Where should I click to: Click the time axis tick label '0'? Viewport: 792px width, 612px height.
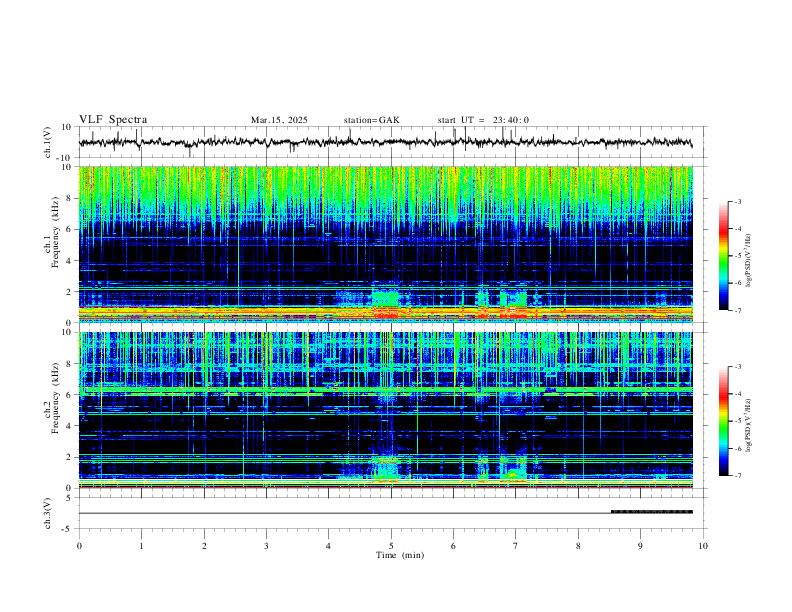coord(79,546)
